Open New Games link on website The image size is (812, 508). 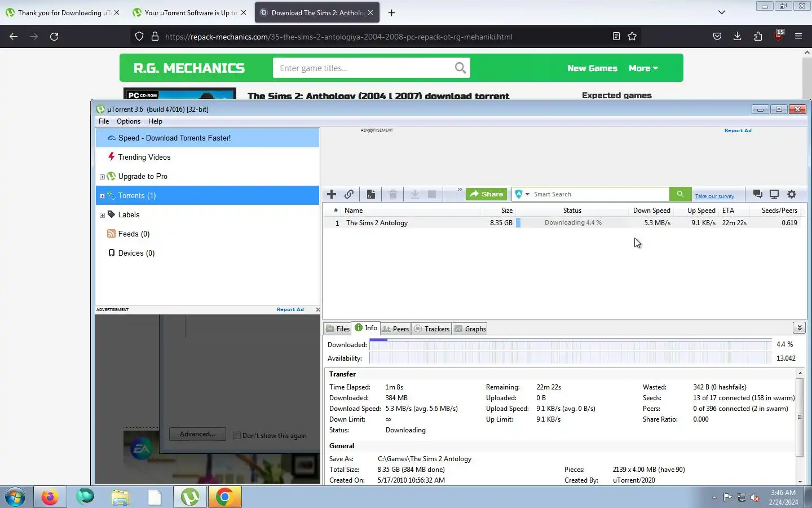click(592, 68)
